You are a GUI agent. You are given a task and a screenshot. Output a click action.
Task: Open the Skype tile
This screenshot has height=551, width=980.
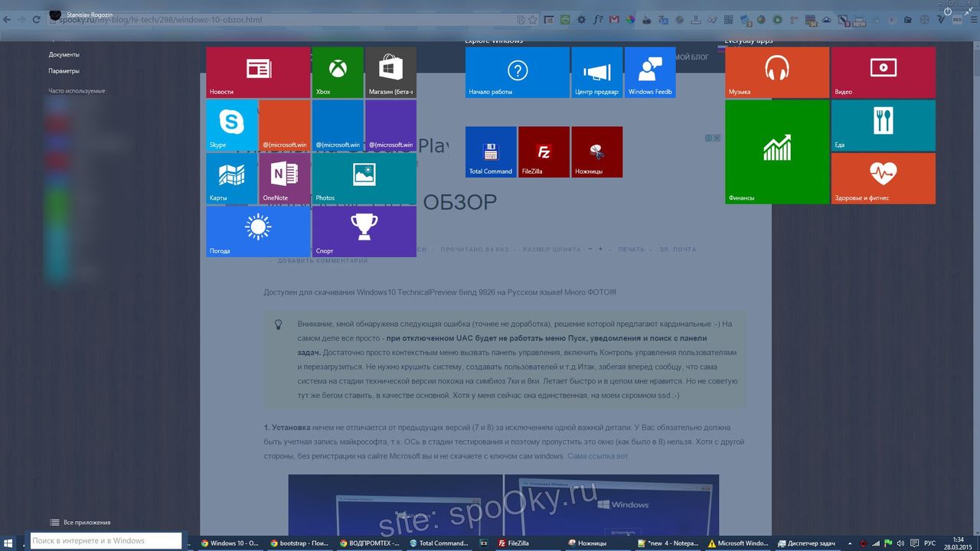tap(231, 125)
